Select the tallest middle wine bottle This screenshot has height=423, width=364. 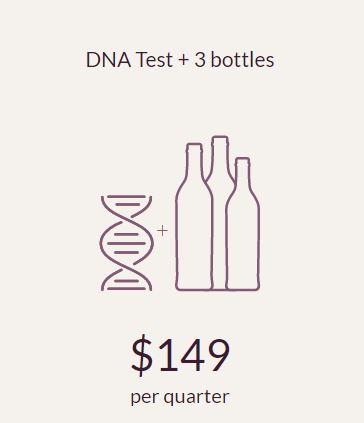pyautogui.click(x=219, y=212)
